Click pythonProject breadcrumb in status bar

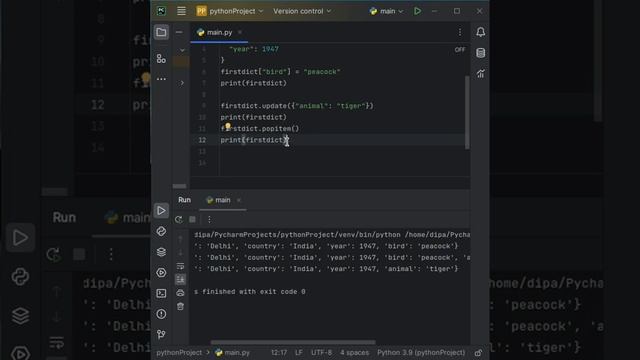pyautogui.click(x=179, y=353)
